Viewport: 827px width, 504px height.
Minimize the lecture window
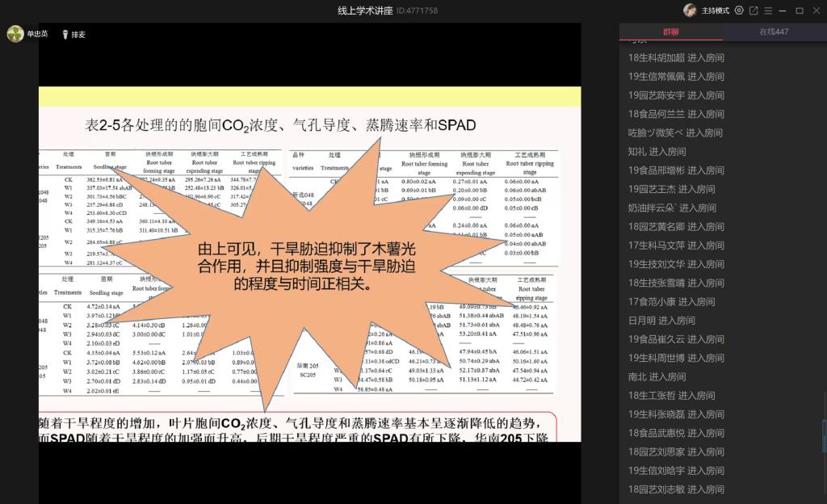pyautogui.click(x=783, y=10)
